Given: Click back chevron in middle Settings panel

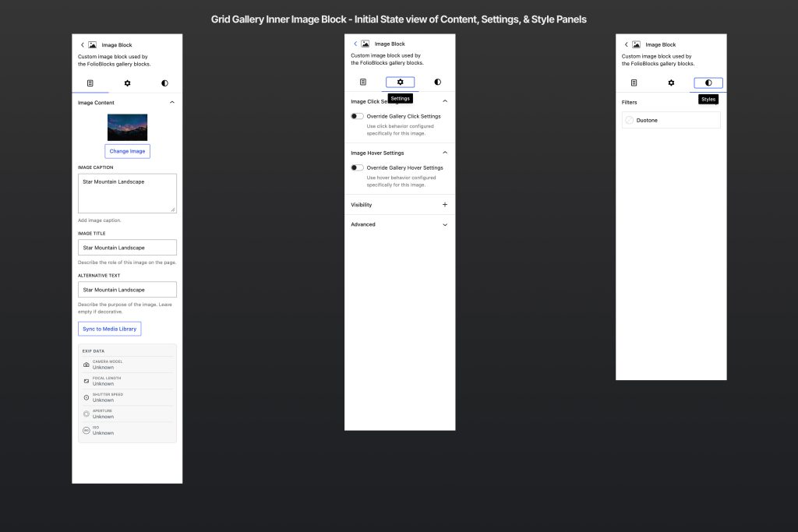Looking at the screenshot, I should (x=355, y=44).
